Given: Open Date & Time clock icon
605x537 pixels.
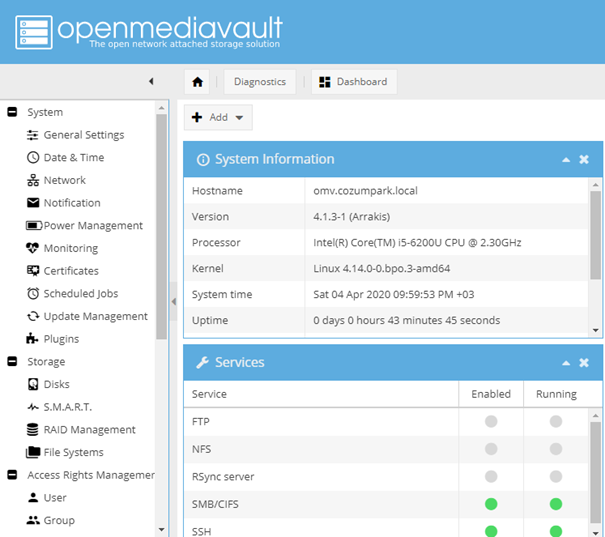Looking at the screenshot, I should [33, 157].
